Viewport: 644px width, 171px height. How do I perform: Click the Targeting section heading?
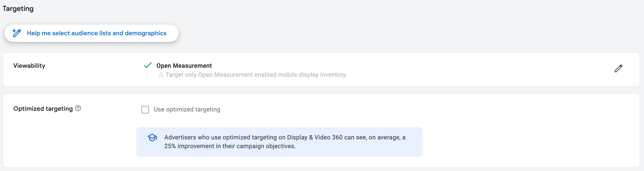pyautogui.click(x=18, y=9)
